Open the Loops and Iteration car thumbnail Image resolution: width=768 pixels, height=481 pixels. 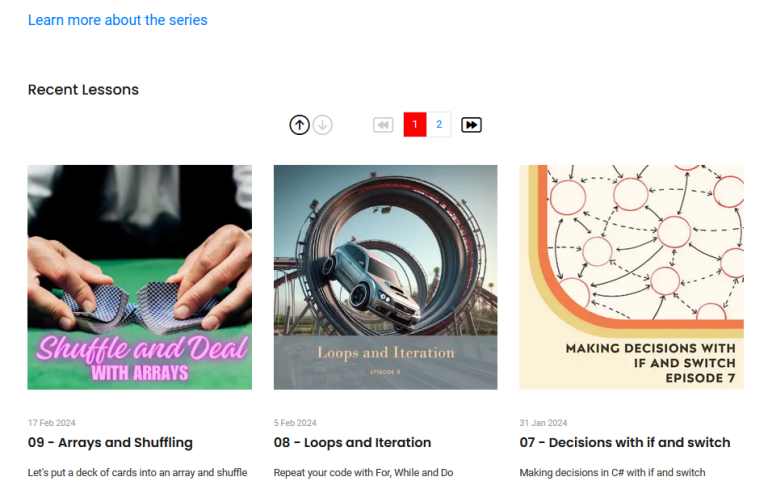tap(385, 277)
